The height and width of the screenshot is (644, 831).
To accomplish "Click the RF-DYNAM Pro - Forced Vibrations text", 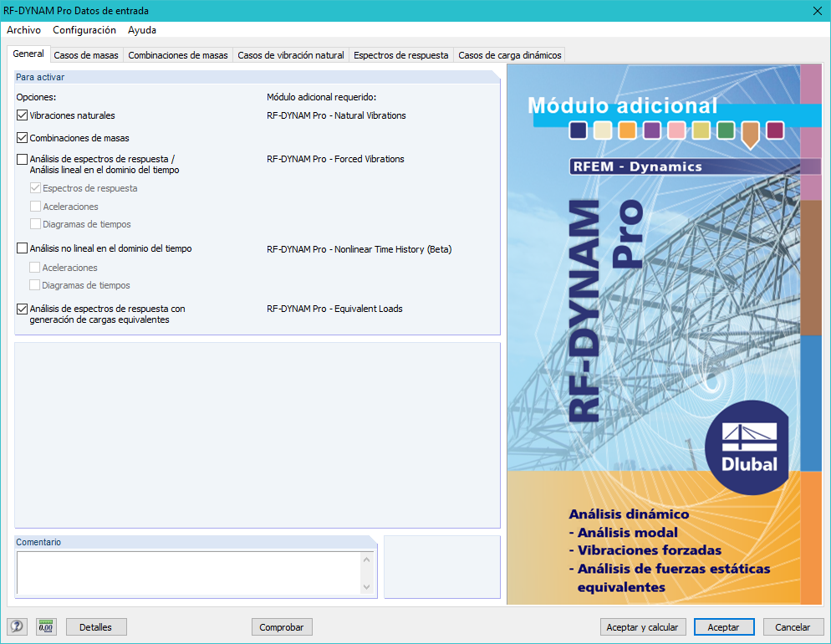I will tap(335, 158).
